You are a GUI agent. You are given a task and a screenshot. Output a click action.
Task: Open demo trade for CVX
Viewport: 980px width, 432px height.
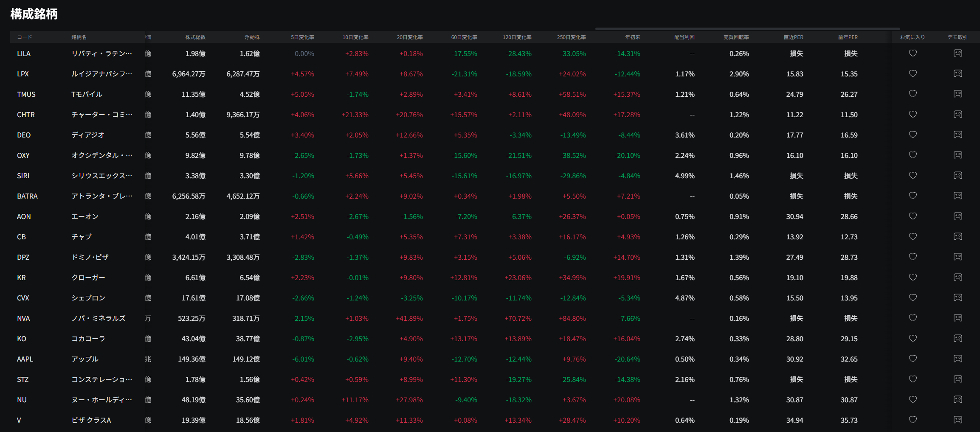[x=958, y=298]
